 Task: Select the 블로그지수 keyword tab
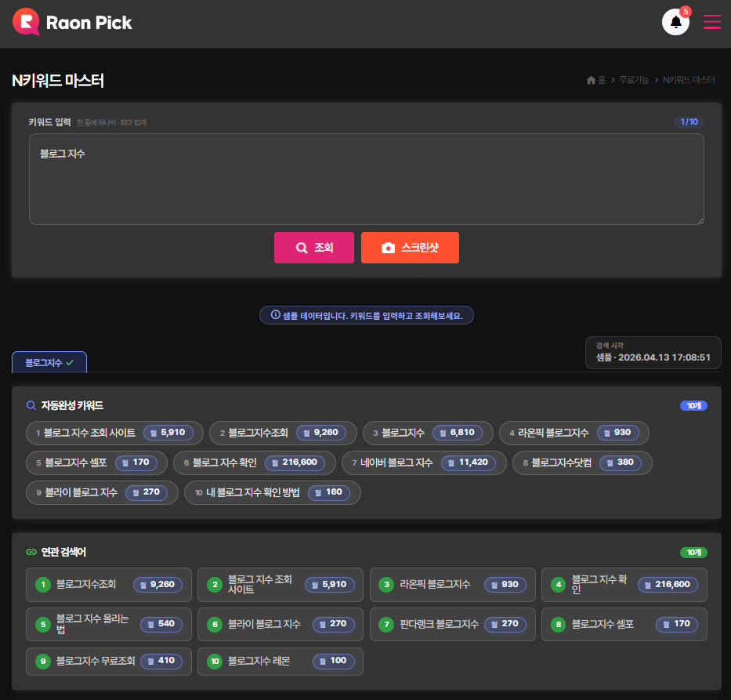pyautogui.click(x=49, y=362)
